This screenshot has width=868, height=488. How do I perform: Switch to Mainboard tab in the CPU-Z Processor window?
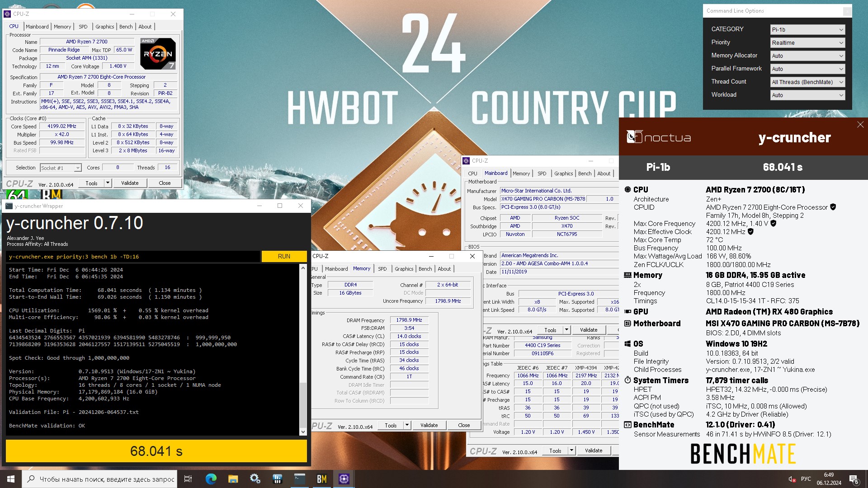click(37, 27)
